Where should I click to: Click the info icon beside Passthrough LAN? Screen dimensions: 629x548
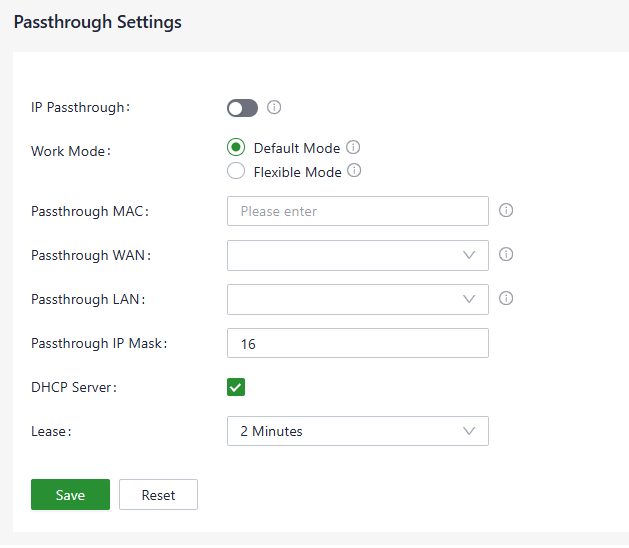[506, 298]
